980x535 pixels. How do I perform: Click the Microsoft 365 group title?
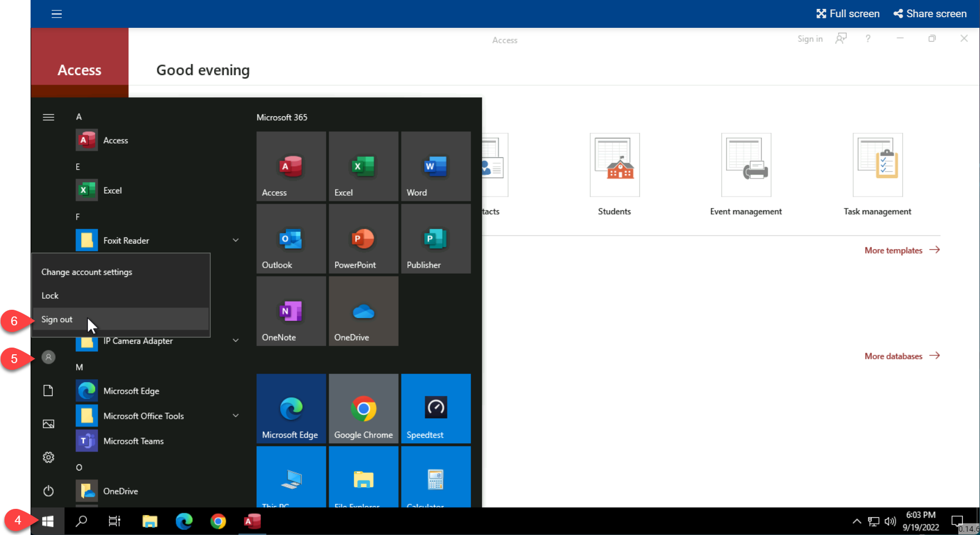pos(282,117)
